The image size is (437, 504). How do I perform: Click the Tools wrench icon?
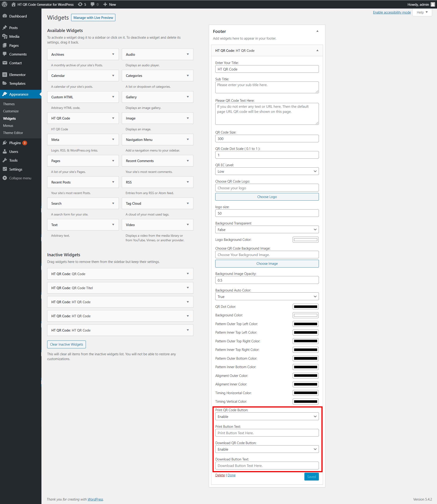[x=5, y=160]
